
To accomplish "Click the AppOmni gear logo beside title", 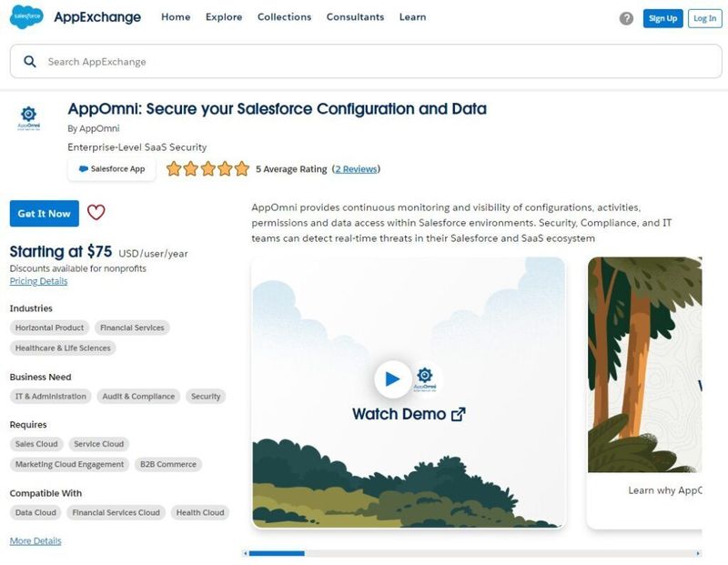I will (29, 118).
